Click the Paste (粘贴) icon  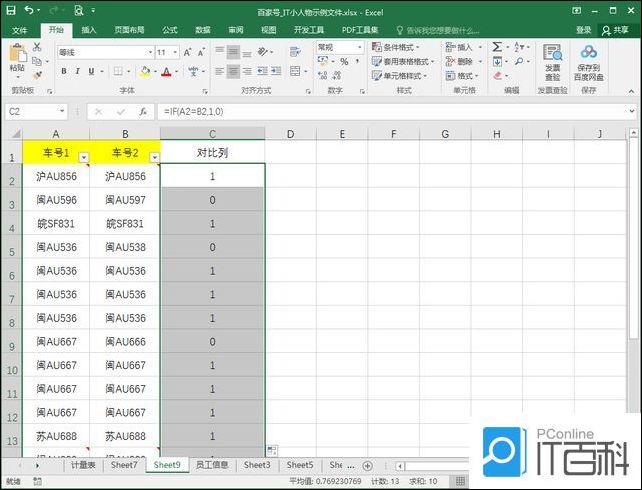click(16, 56)
